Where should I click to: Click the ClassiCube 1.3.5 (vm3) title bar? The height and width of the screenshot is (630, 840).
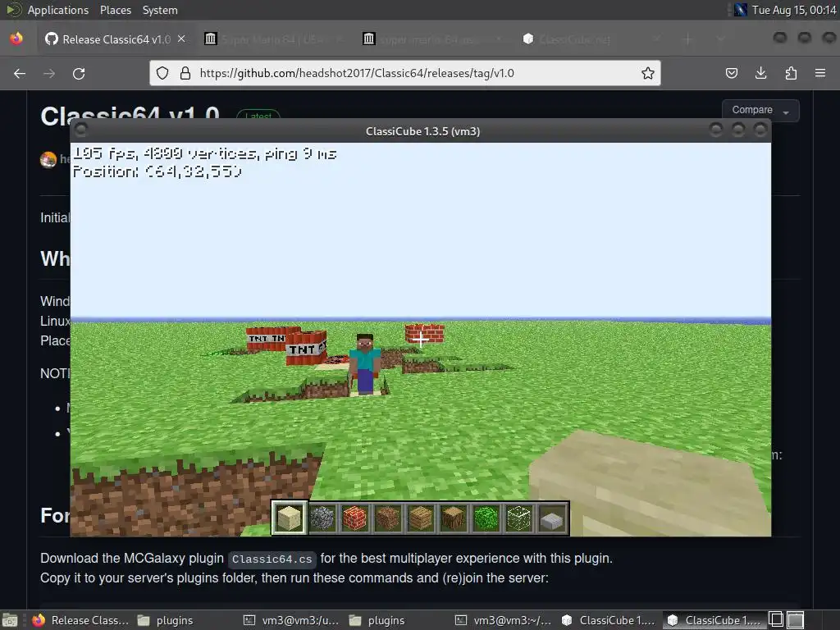coord(422,131)
